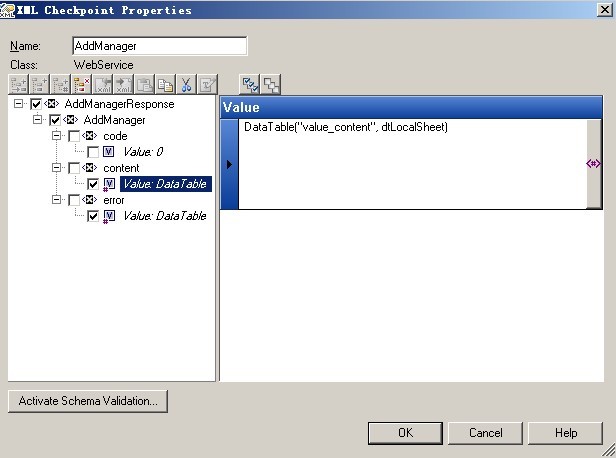Click the element icon beside AddManagerResponse
This screenshot has height=458, width=616.
click(x=51, y=104)
